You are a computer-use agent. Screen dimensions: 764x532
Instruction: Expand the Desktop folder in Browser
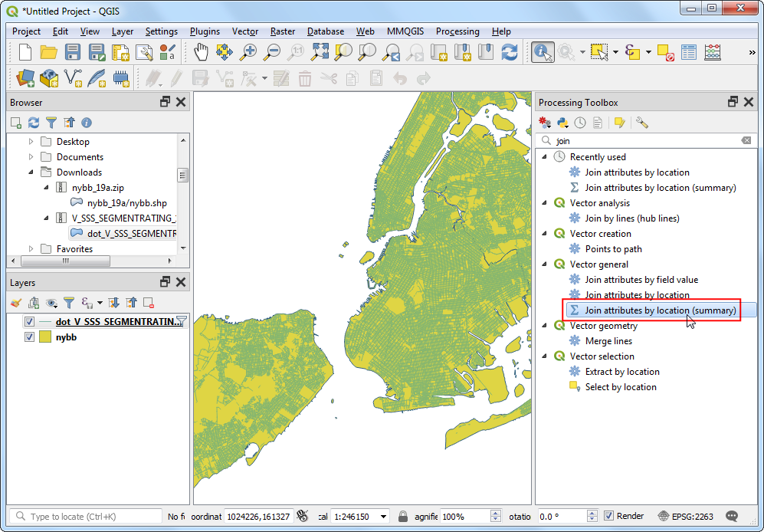(31, 142)
